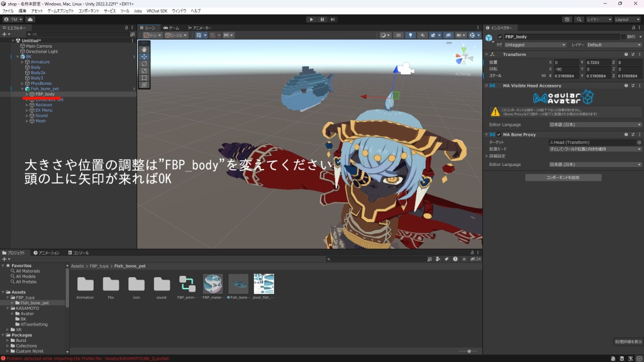
Task: Toggle scene lighting bulb icon
Action: pyautogui.click(x=410, y=35)
